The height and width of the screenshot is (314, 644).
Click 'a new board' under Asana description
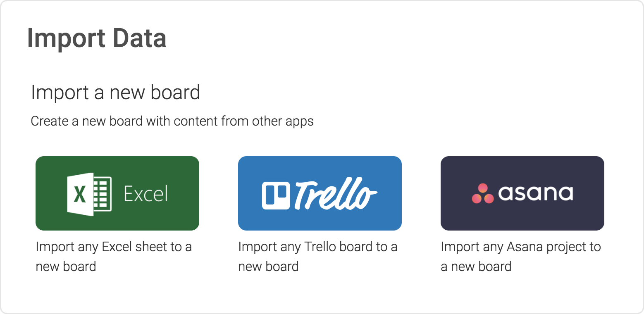pos(476,266)
